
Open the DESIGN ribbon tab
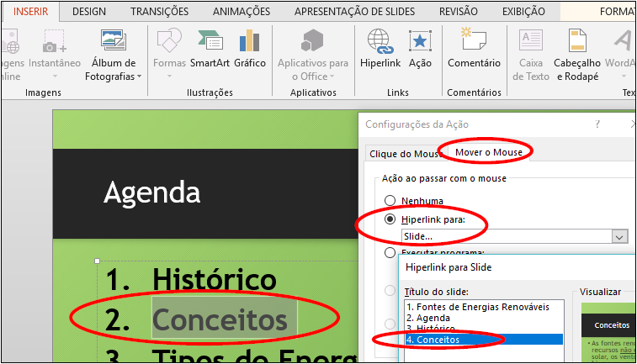[x=89, y=12]
